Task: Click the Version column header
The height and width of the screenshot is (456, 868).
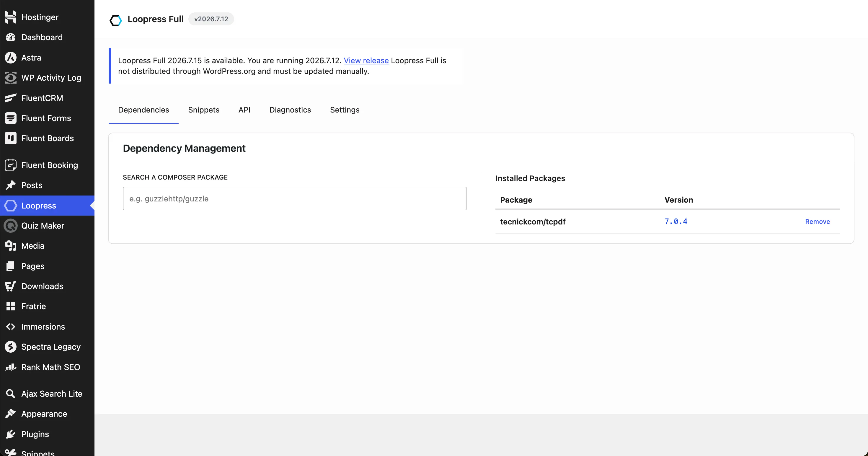Action: 679,200
